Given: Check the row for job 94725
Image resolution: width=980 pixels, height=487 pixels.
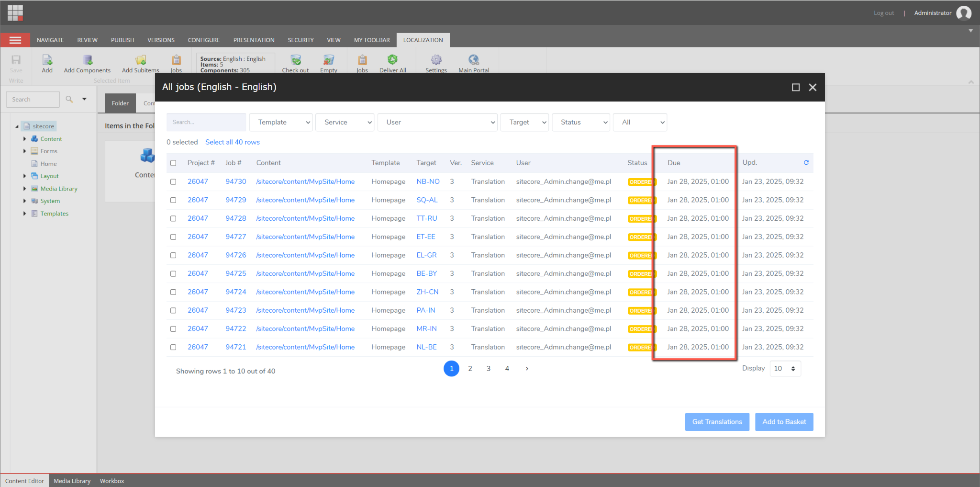Looking at the screenshot, I should [173, 274].
